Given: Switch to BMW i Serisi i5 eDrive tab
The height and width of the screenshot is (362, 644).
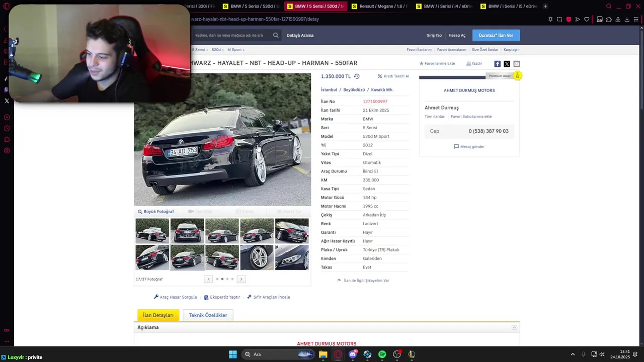Looking at the screenshot, I should pyautogui.click(x=508, y=6).
